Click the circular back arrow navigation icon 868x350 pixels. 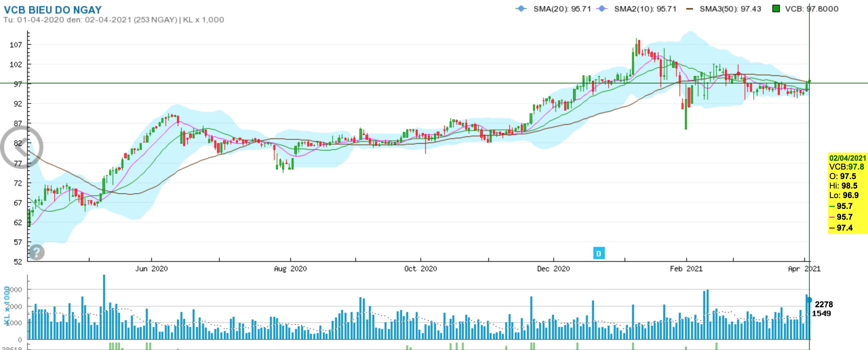click(x=22, y=147)
